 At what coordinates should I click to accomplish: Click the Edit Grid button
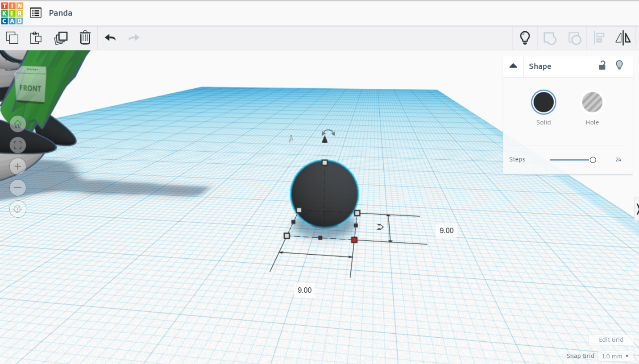(611, 339)
